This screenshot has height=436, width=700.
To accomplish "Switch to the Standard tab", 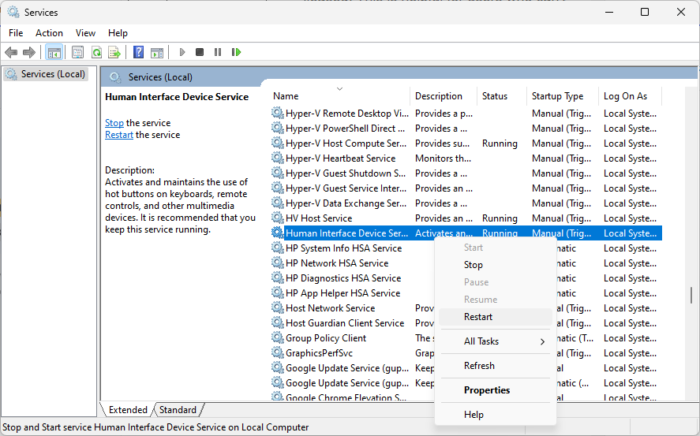I will (x=178, y=410).
